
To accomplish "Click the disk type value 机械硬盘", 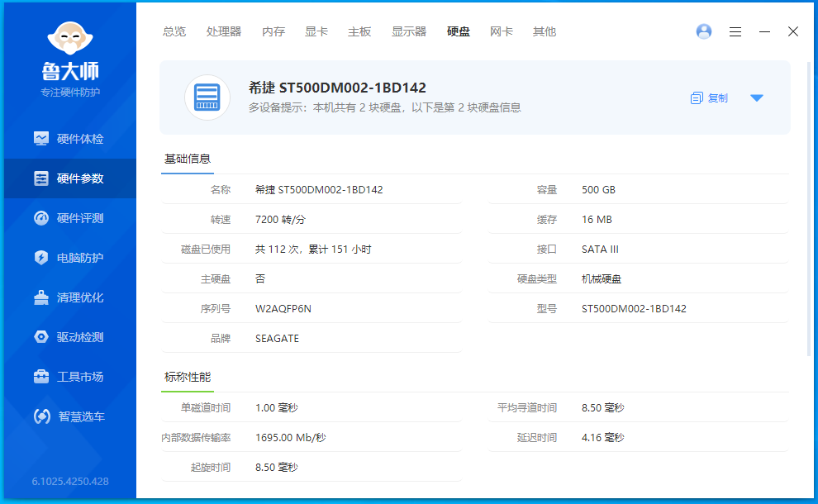I will pyautogui.click(x=602, y=279).
